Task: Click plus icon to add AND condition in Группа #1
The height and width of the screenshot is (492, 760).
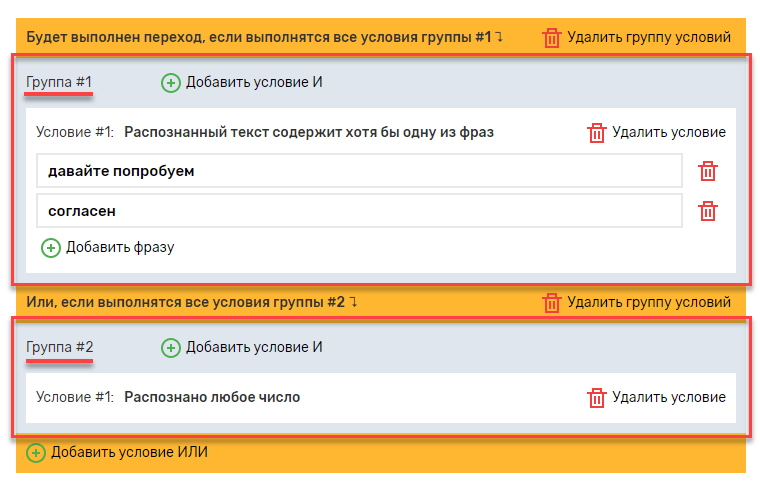Action: click(171, 83)
